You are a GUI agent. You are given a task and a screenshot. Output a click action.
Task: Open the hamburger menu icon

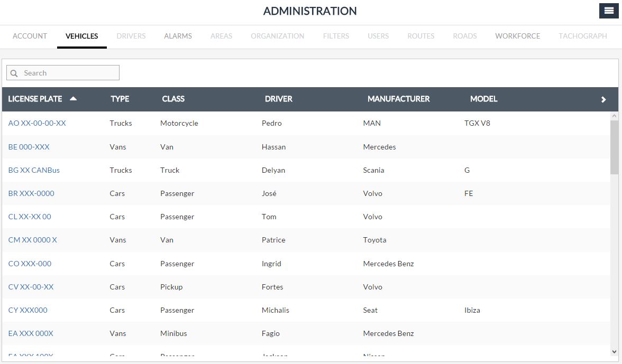point(609,11)
